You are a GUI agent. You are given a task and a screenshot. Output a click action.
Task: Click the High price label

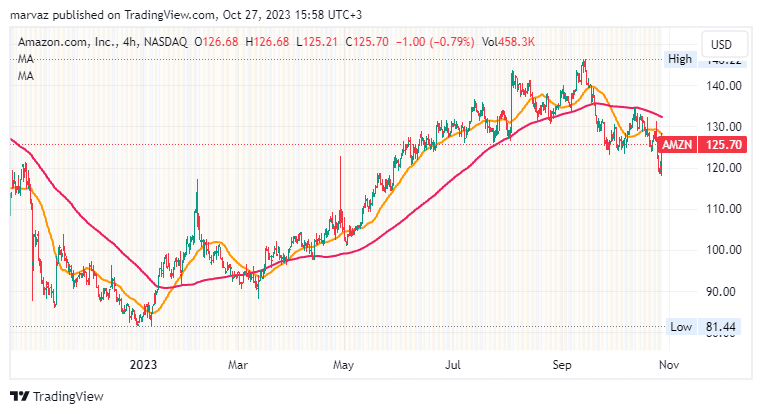coord(680,59)
